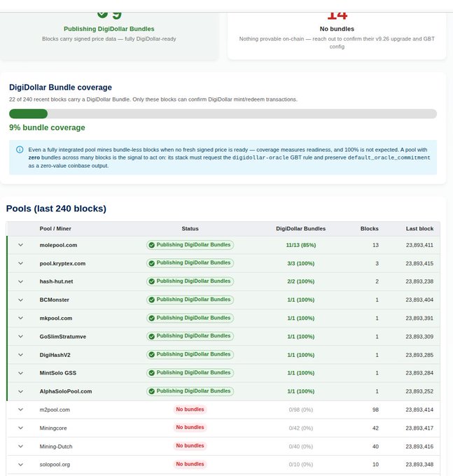Click the Miningcore pool name
Screen dimensions: 453x476
point(53,428)
